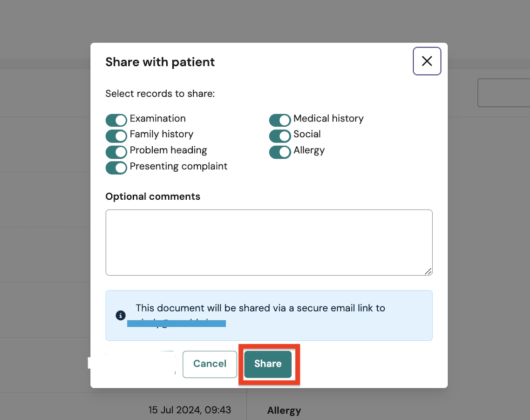The image size is (530, 420).
Task: Switch off the Medical history toggle
Action: (280, 120)
